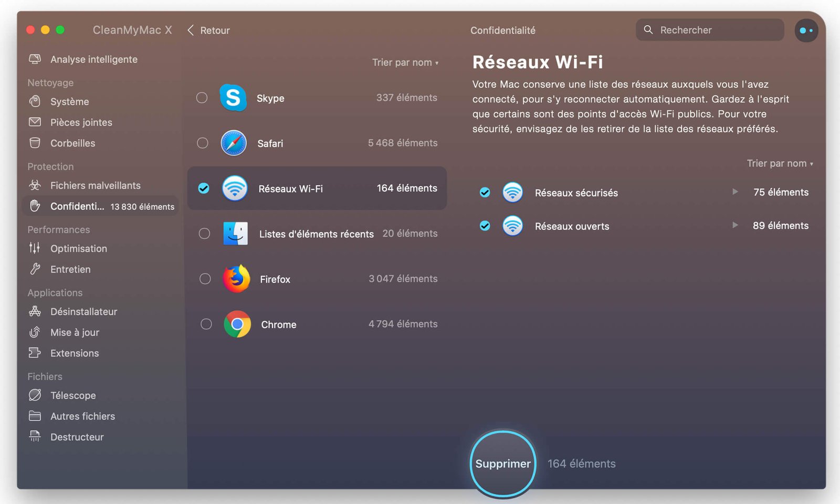This screenshot has height=504, width=840.
Task: Click "89 éléments" count text
Action: 781,225
